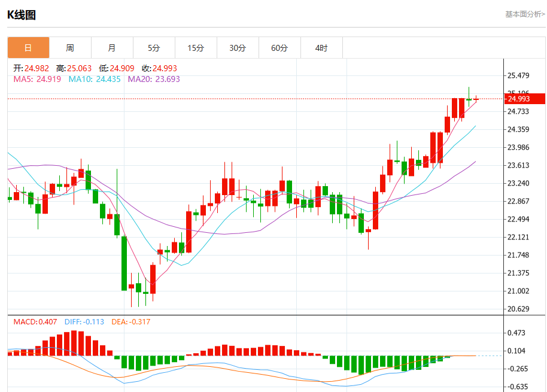Image resolution: width=547 pixels, height=392 pixels.
Task: Click the DIFF: -0.113 label
Action: pyautogui.click(x=84, y=322)
